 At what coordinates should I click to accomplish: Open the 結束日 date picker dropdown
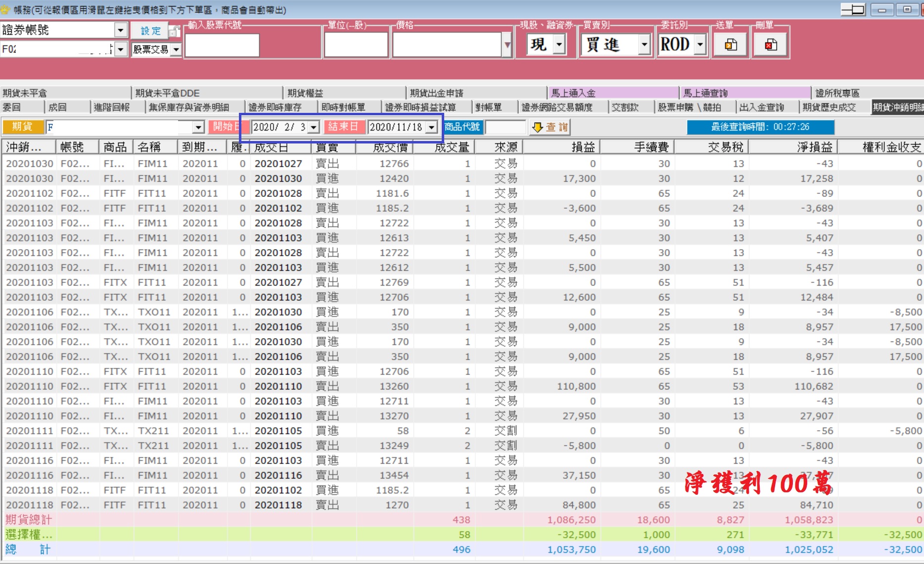432,127
